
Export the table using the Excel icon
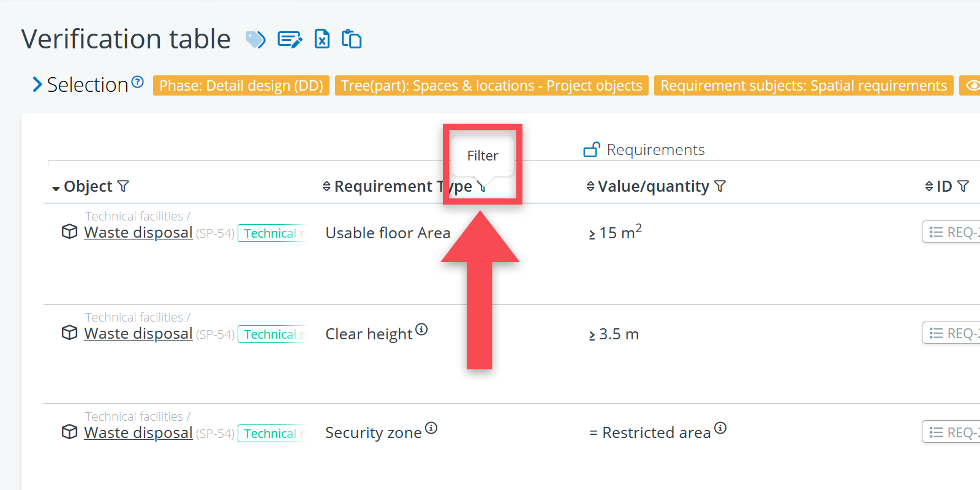tap(322, 39)
